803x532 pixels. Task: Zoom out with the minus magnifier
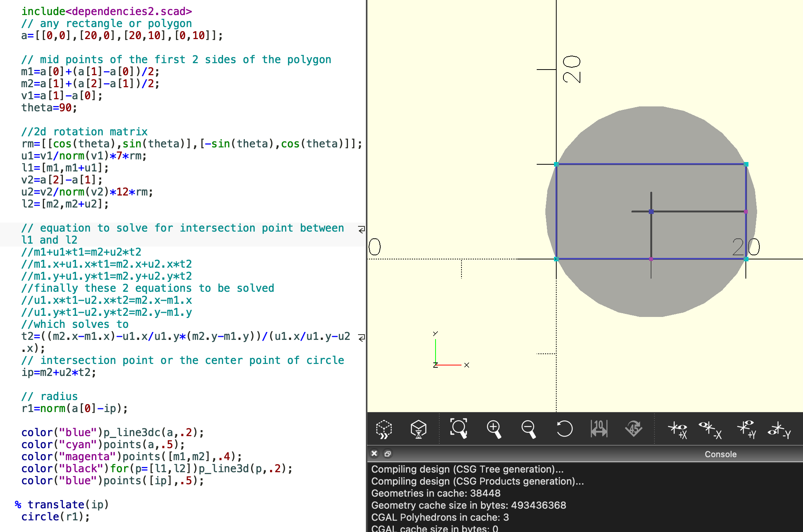pyautogui.click(x=528, y=429)
